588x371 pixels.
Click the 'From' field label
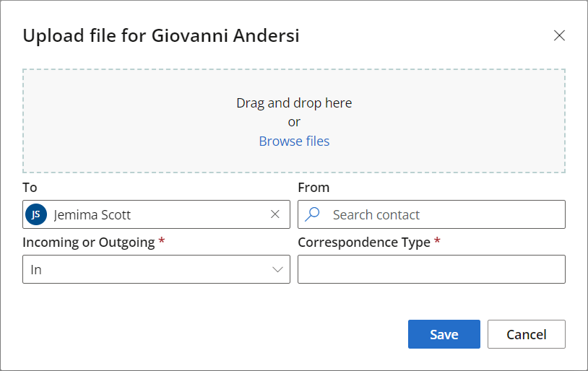tap(314, 188)
